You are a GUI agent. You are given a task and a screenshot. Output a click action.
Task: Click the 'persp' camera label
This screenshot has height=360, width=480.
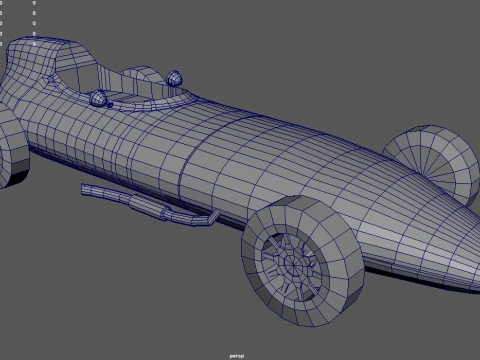[237, 356]
